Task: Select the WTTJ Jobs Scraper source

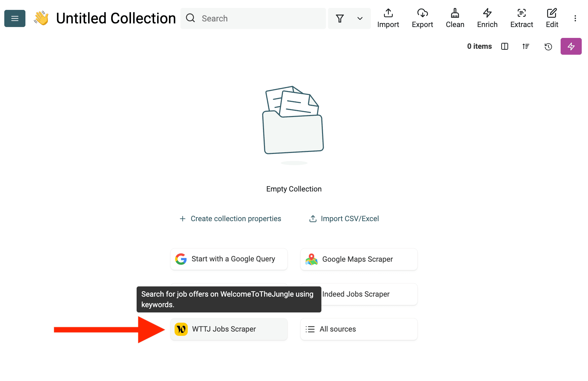Action: pos(229,329)
